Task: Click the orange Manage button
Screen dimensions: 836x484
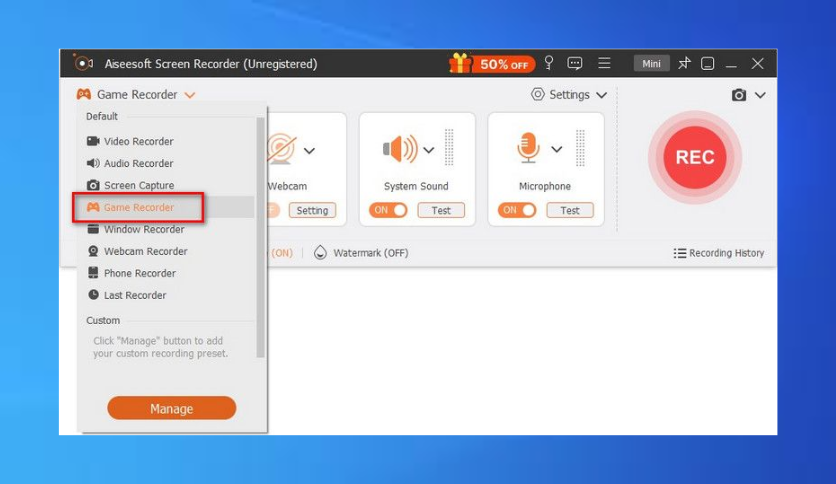Action: pos(172,408)
